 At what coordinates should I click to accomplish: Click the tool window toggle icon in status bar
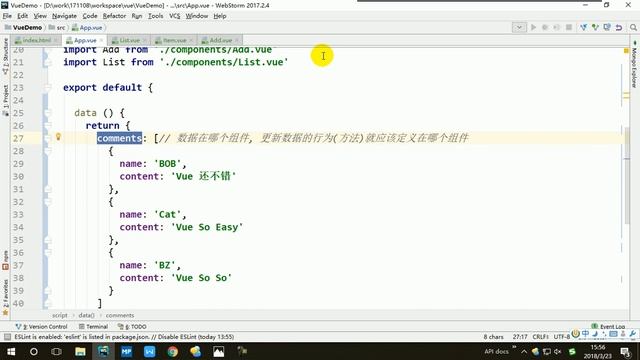click(7, 337)
